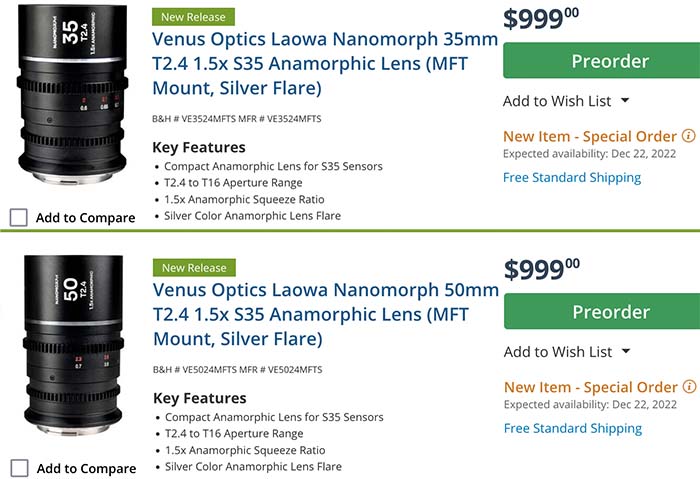700x479 pixels.
Task: Tick Add to Compare for 50mm lens
Action: coord(19,468)
